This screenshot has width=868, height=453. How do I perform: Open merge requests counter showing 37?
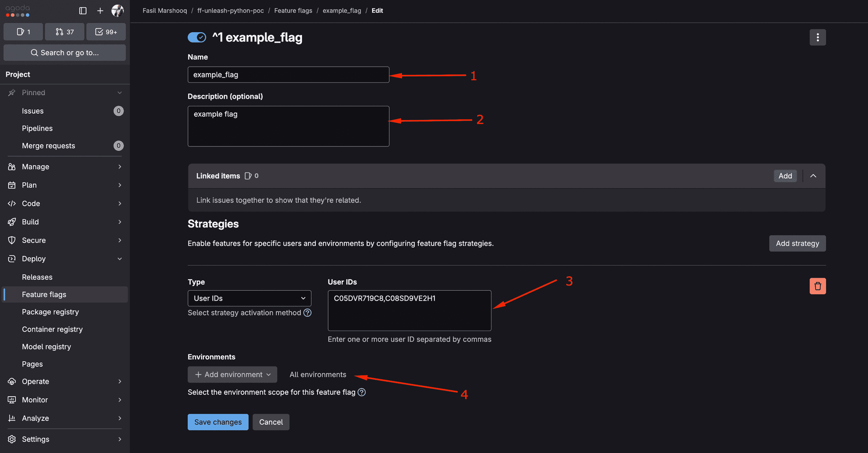coord(65,32)
